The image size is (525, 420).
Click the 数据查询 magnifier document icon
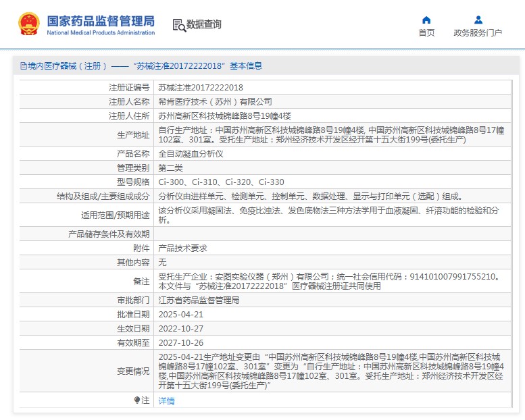[x=178, y=25]
